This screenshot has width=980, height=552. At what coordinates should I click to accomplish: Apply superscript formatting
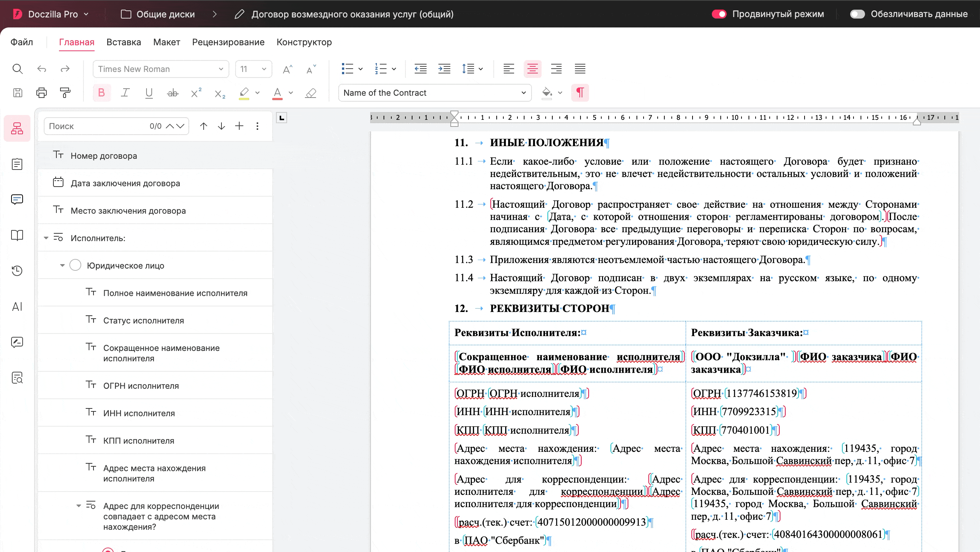196,93
